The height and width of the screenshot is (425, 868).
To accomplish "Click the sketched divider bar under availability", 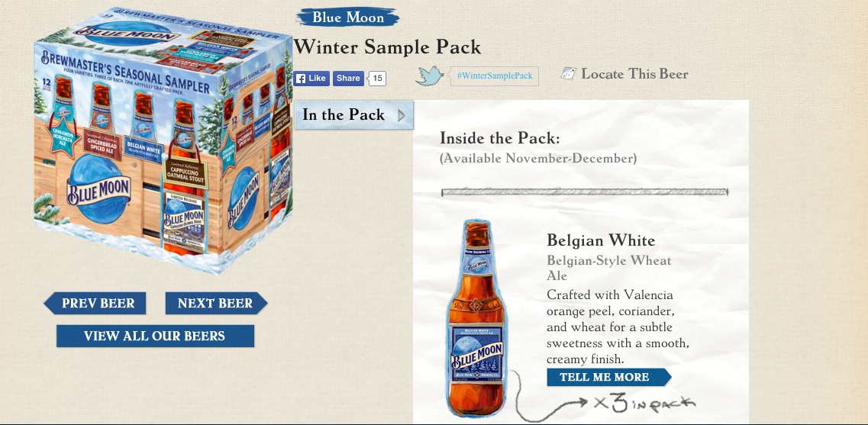I will (585, 192).
